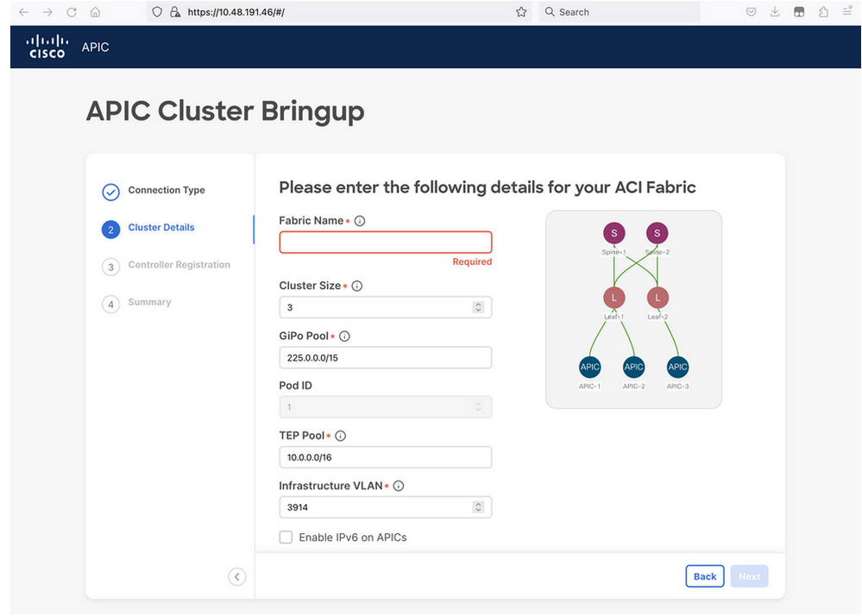This screenshot has height=616, width=862.
Task: Show the TEP Pool info tooltip icon
Action: pyautogui.click(x=341, y=436)
